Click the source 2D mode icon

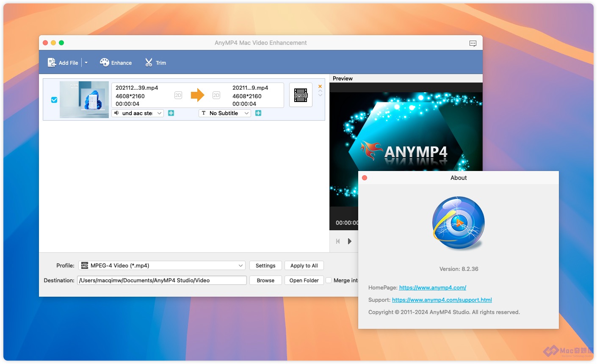(x=178, y=96)
